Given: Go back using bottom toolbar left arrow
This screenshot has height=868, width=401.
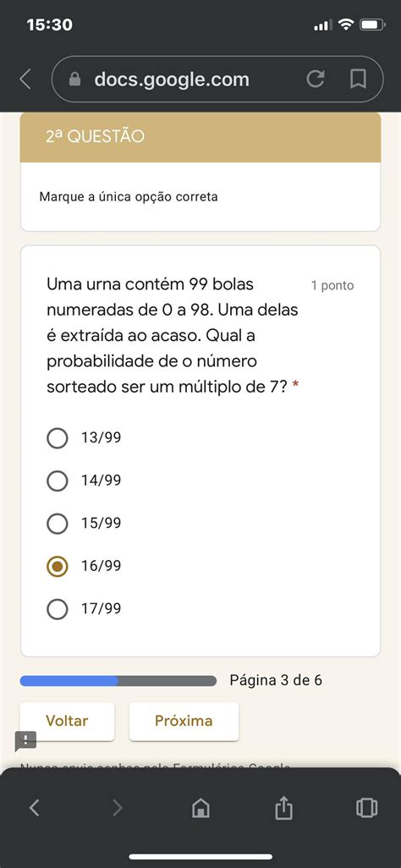Looking at the screenshot, I should pyautogui.click(x=35, y=808).
